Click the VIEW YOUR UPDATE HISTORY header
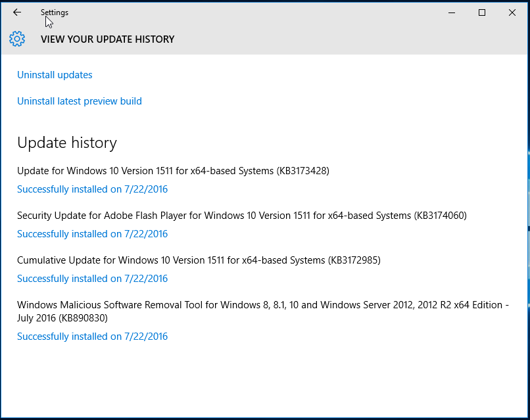This screenshot has height=420, width=530. tap(107, 39)
